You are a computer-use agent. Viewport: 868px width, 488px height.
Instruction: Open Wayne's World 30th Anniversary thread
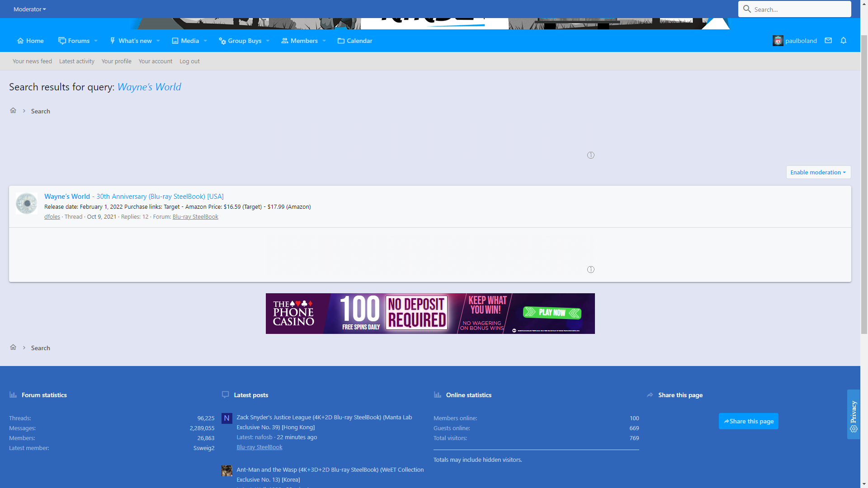[134, 196]
